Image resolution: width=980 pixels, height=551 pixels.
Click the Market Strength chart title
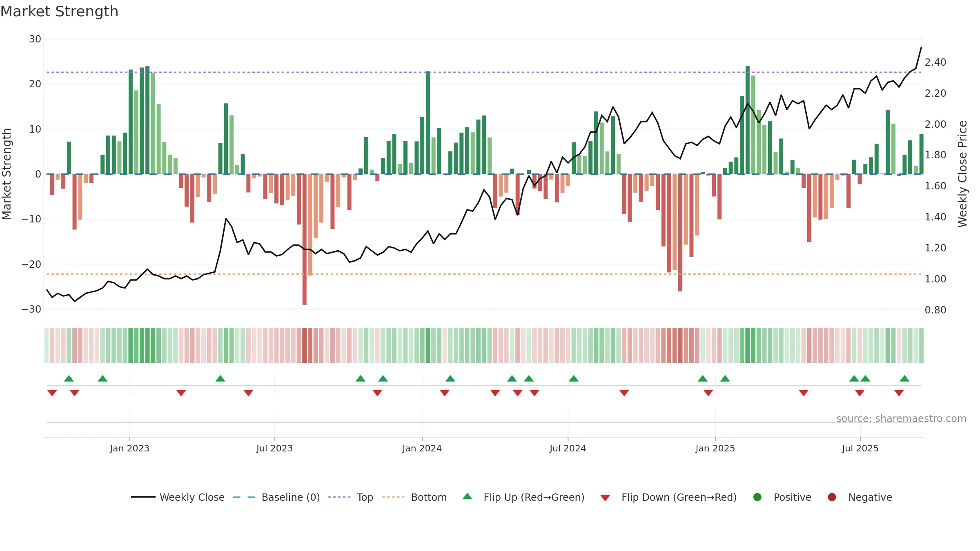tap(59, 11)
